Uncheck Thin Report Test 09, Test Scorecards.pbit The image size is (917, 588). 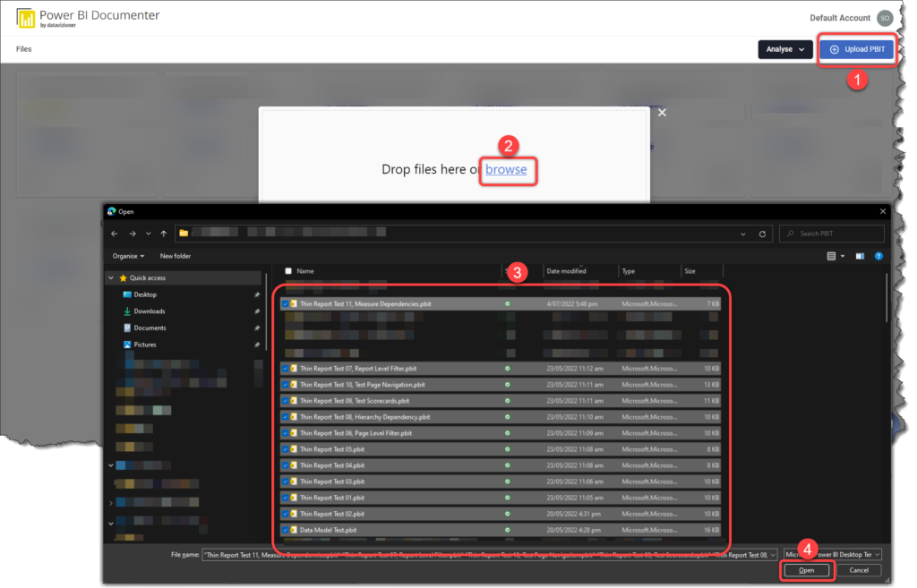click(x=285, y=401)
